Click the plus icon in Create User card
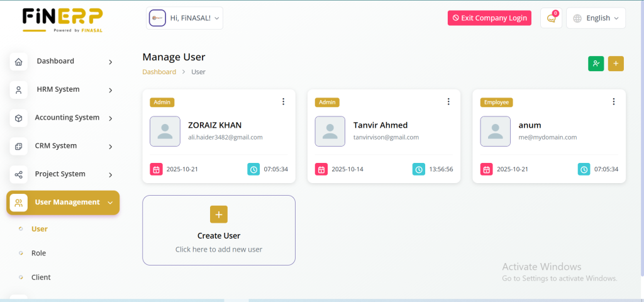 coord(219,215)
